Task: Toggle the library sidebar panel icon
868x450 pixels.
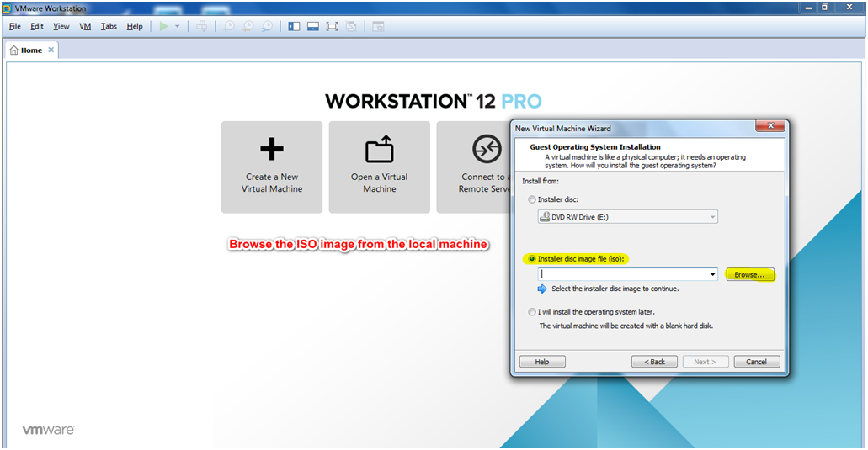Action: [x=294, y=26]
